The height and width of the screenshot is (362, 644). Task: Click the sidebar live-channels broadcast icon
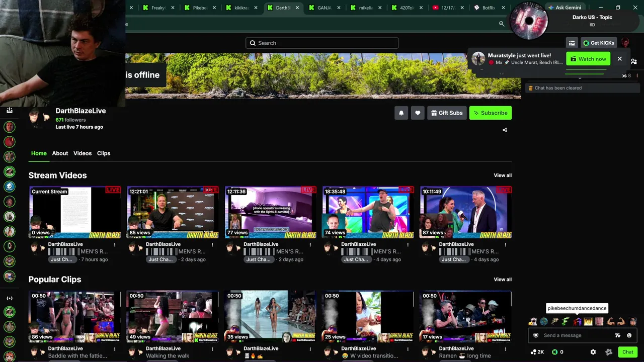(x=10, y=298)
